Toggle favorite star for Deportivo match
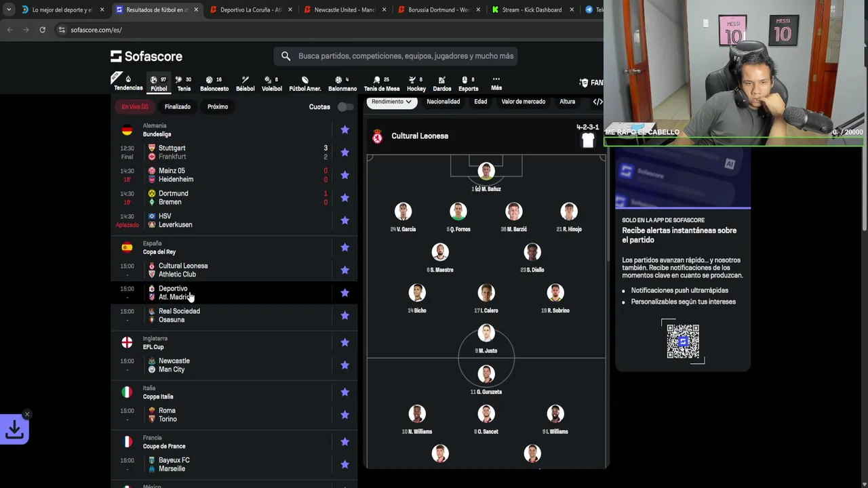 pos(344,293)
